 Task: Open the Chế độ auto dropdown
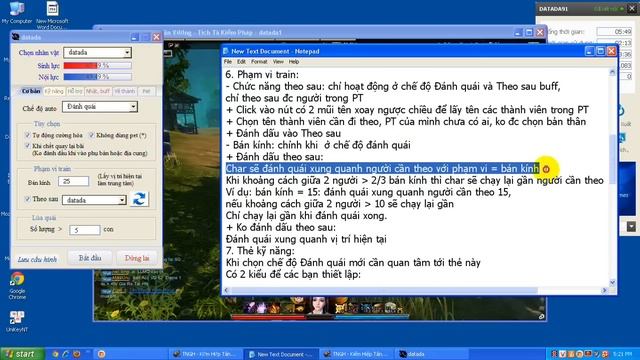[x=133, y=107]
